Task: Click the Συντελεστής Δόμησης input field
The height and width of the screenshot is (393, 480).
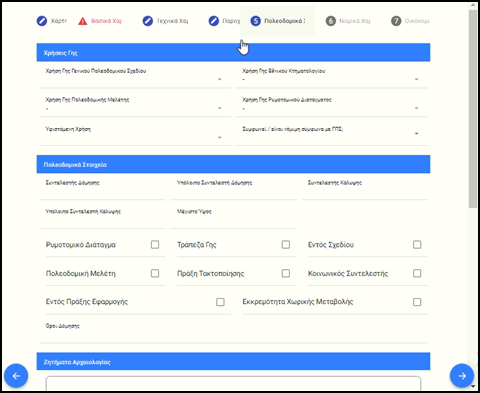Action: (x=102, y=189)
